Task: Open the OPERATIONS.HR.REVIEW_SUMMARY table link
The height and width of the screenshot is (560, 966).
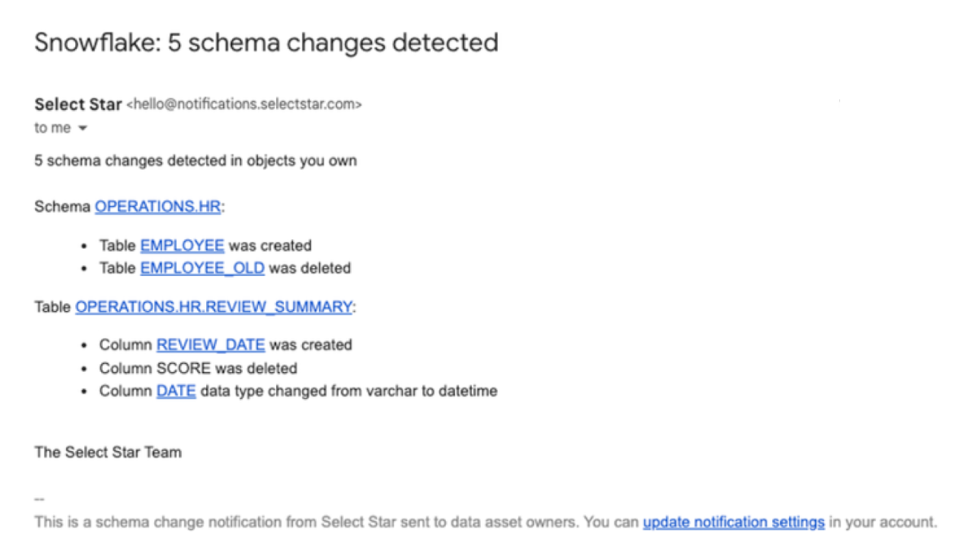Action: (214, 307)
